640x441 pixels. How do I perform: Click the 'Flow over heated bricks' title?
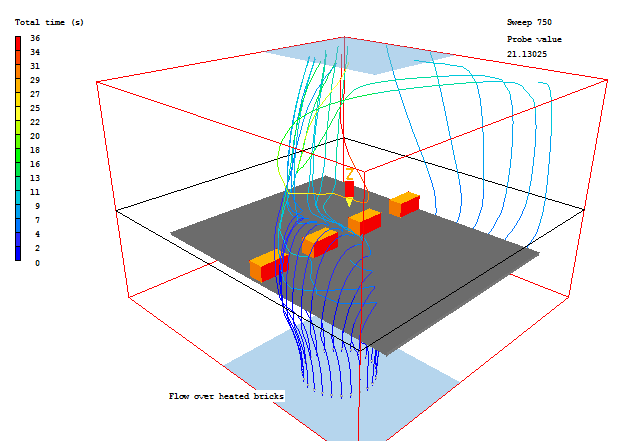[x=226, y=396]
